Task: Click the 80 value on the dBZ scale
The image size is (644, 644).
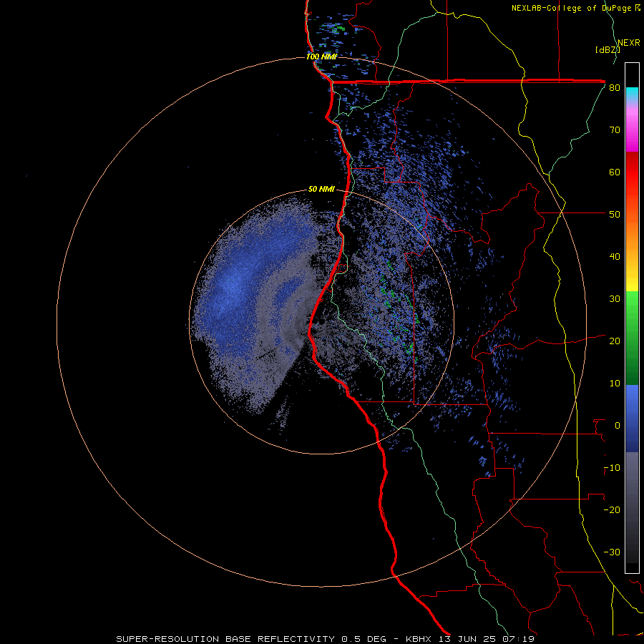Action: coord(615,88)
